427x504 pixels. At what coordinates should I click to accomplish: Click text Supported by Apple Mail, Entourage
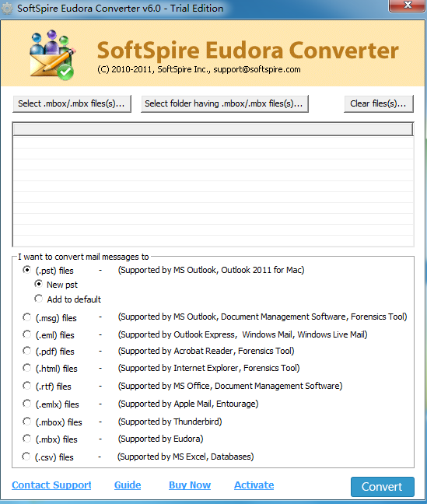coord(188,404)
